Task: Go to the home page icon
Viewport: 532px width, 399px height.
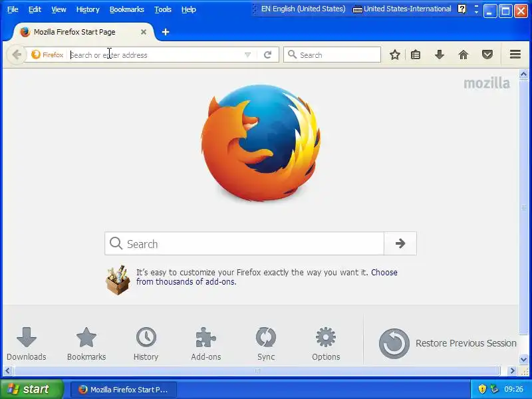Action: 463,55
